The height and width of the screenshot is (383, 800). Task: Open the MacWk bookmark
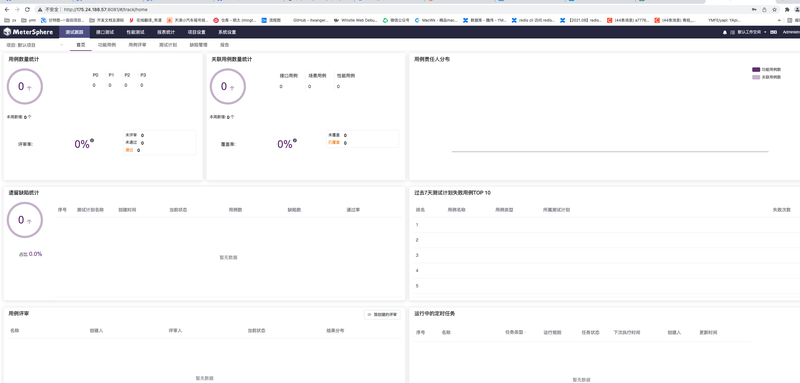click(436, 20)
